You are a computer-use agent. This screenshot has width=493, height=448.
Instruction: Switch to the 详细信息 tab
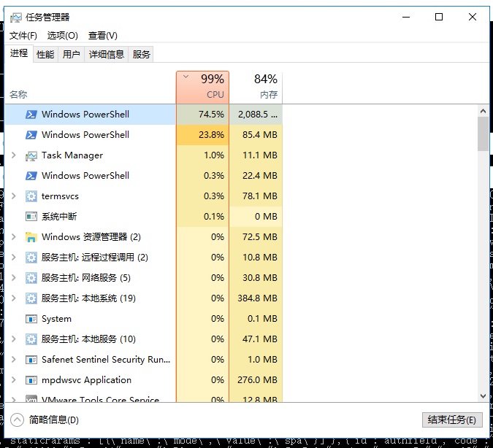pyautogui.click(x=107, y=54)
